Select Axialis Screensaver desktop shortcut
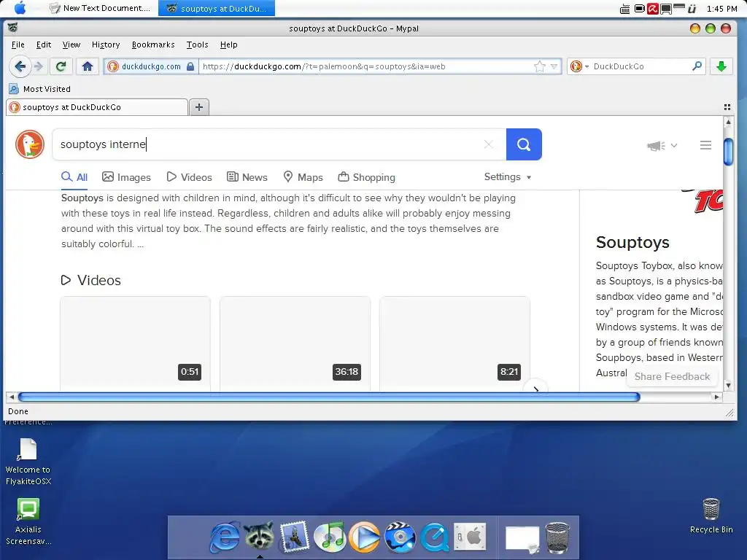The height and width of the screenshot is (560, 747). point(28,521)
